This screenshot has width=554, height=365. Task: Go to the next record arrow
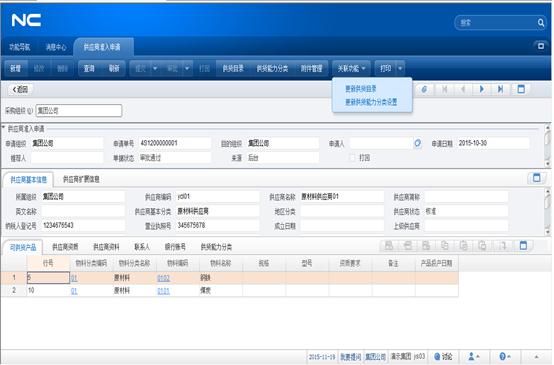[x=482, y=89]
